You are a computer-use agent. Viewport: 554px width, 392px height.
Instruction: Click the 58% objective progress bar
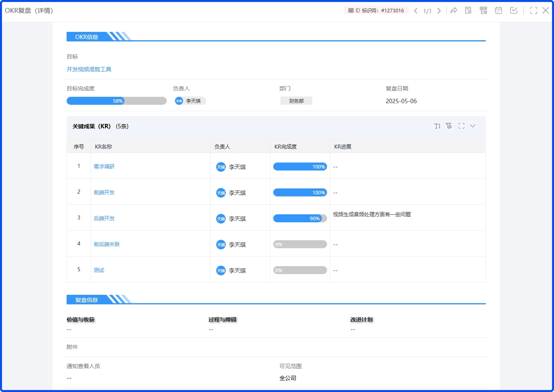[116, 101]
